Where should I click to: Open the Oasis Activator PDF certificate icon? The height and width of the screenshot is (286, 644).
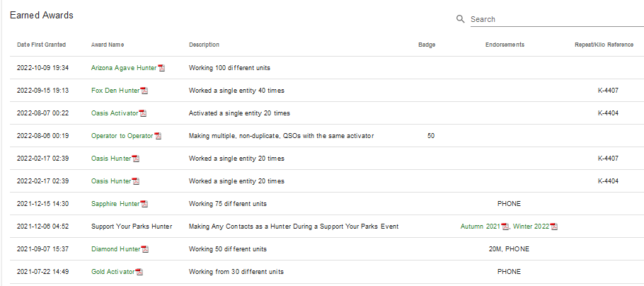[x=143, y=113]
